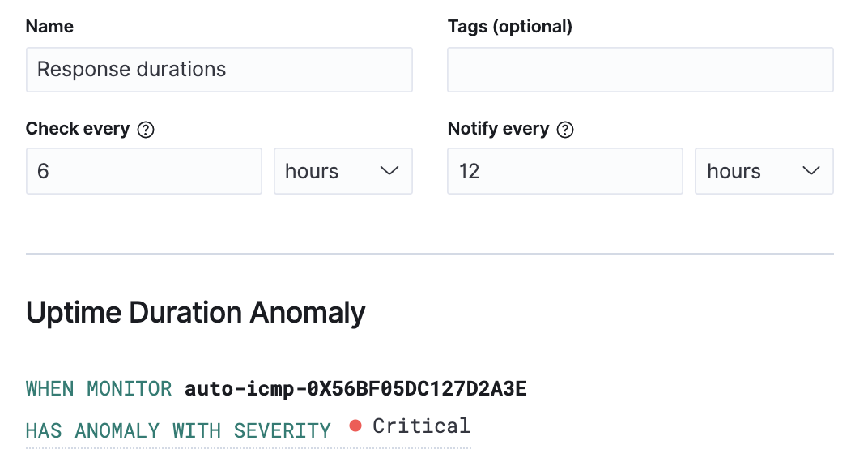
Task: Click the chevron arrow in Notify every unit selector
Action: (811, 171)
